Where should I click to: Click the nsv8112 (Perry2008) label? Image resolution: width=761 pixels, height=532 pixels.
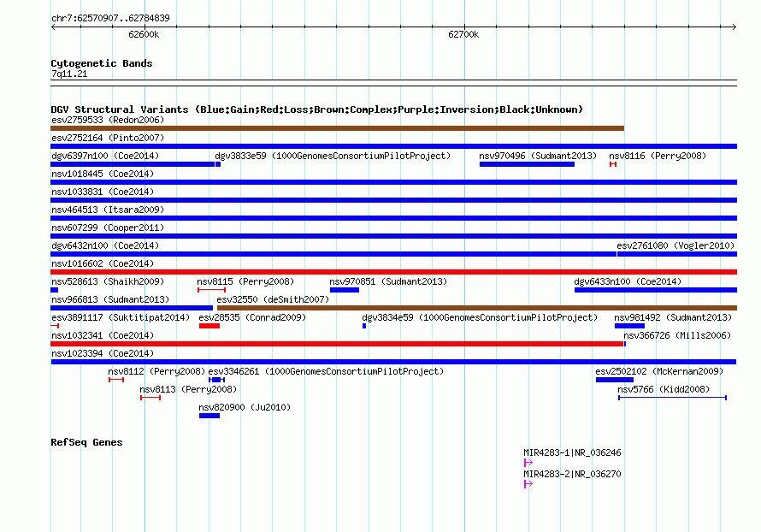(x=156, y=371)
